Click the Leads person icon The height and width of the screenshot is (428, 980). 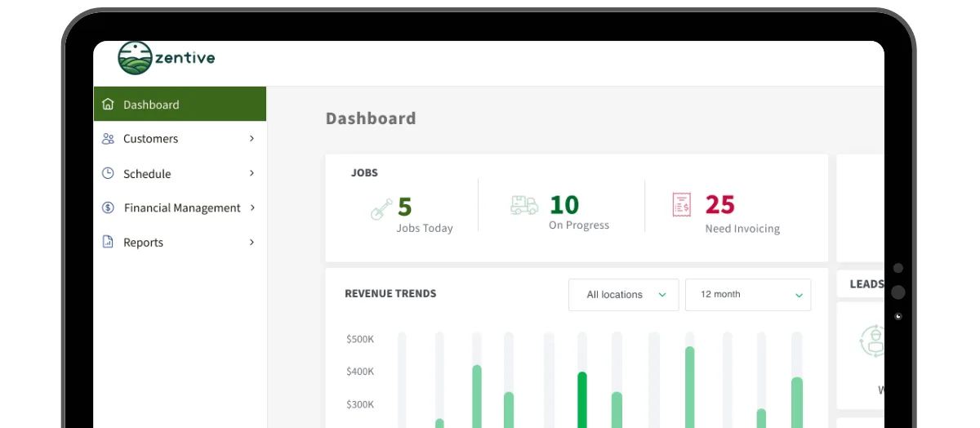(x=874, y=341)
